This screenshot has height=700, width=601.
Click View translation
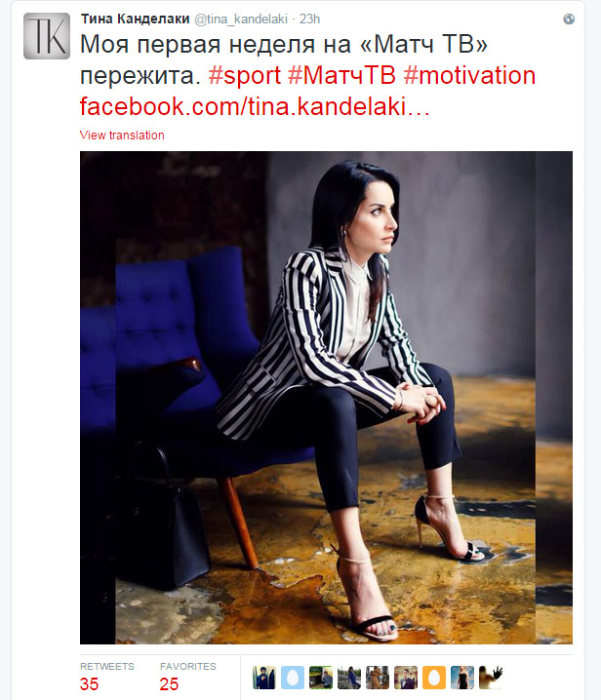tap(122, 136)
